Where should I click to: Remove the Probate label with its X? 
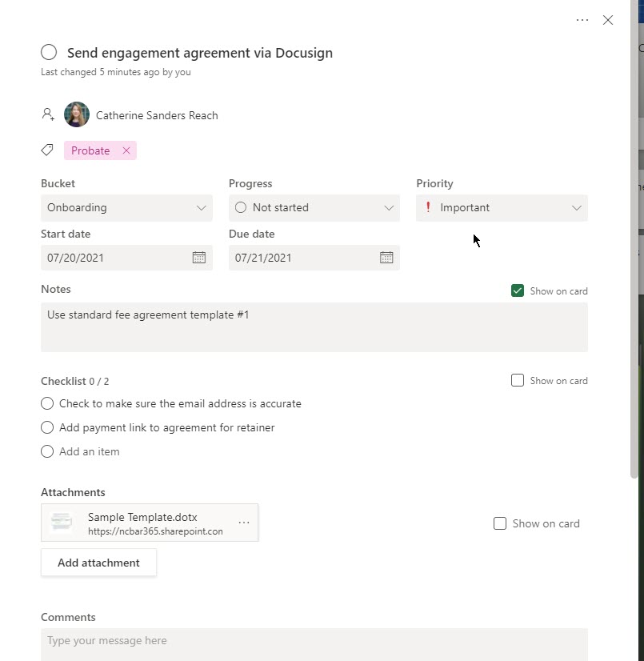point(126,150)
